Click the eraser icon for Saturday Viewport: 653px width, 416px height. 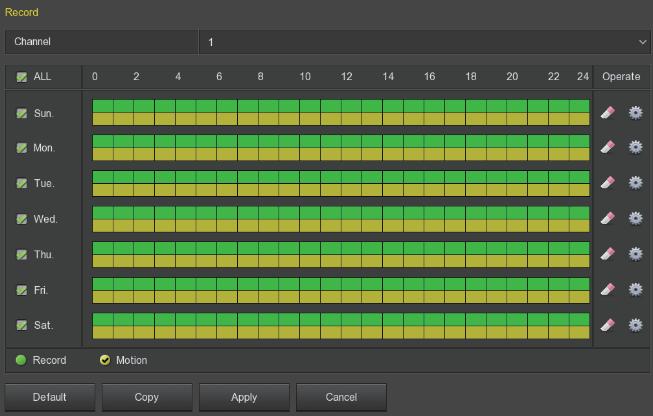[608, 325]
